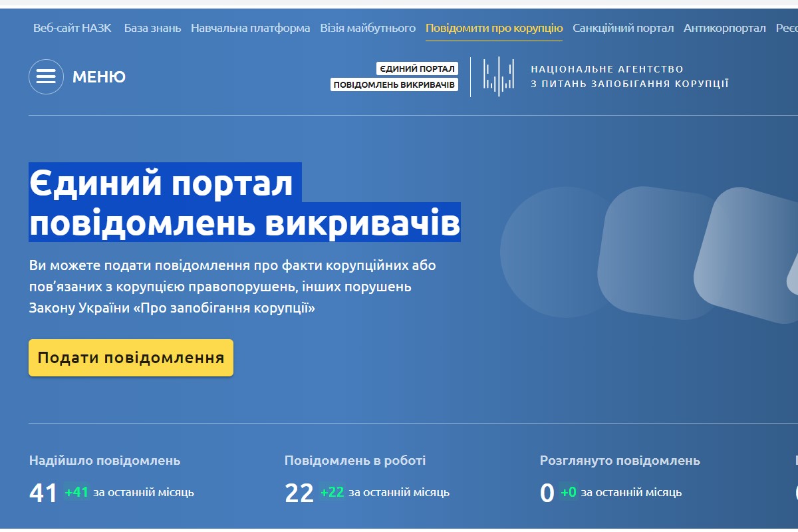The width and height of the screenshot is (798, 532).
Task: Visit the 'Антикорпортал' link
Action: click(x=725, y=28)
